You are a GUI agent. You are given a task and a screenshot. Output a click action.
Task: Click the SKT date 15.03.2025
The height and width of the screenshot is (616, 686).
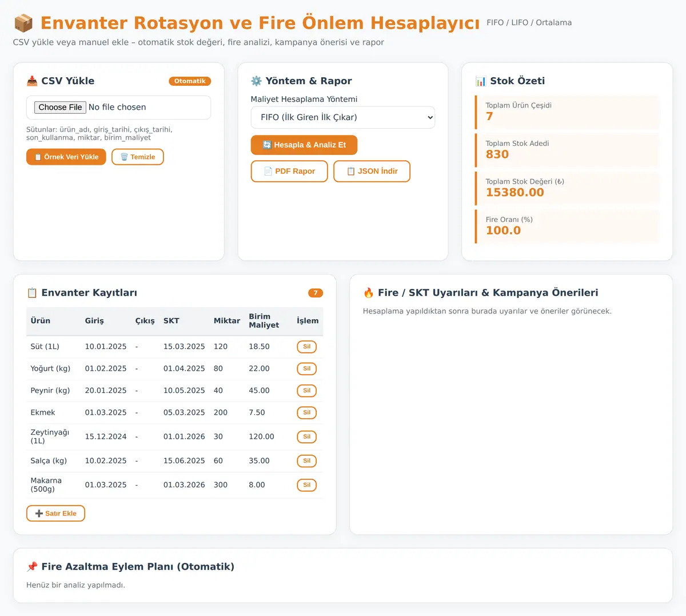[x=184, y=347]
